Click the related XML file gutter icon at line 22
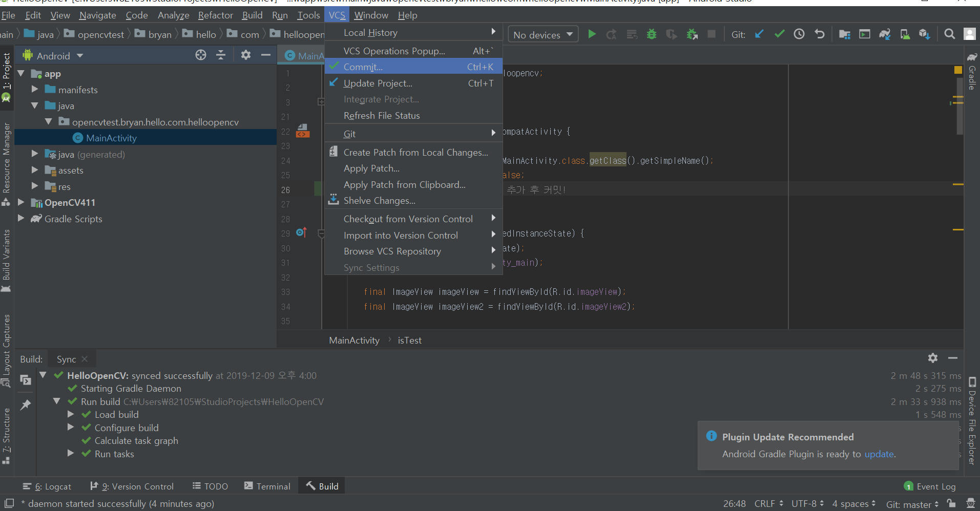 (x=303, y=131)
